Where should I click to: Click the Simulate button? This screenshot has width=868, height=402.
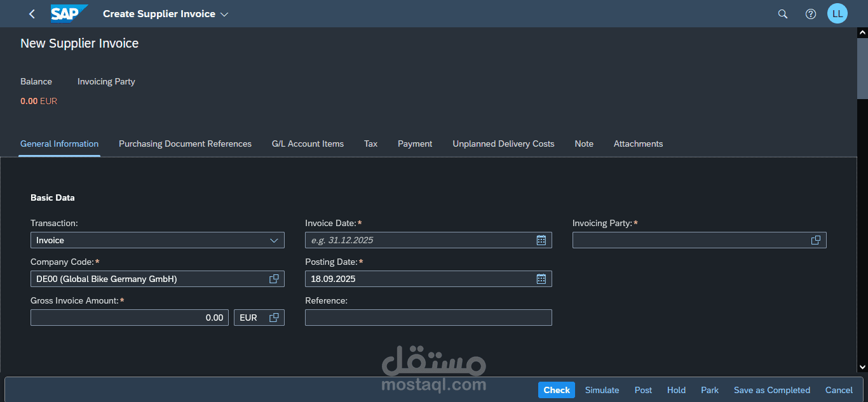click(x=602, y=390)
